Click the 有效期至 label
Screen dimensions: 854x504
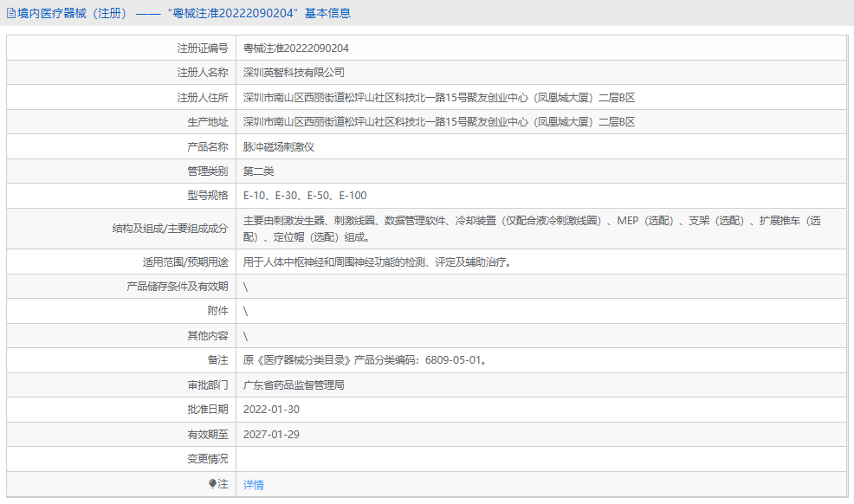[x=208, y=435]
